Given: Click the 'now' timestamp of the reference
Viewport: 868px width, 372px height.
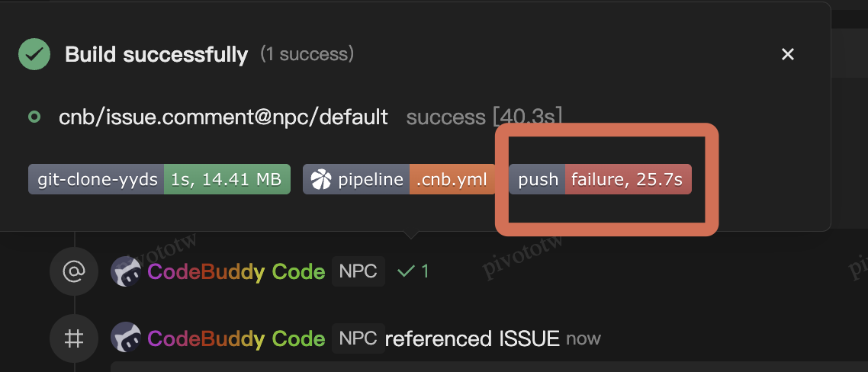Looking at the screenshot, I should [x=583, y=338].
